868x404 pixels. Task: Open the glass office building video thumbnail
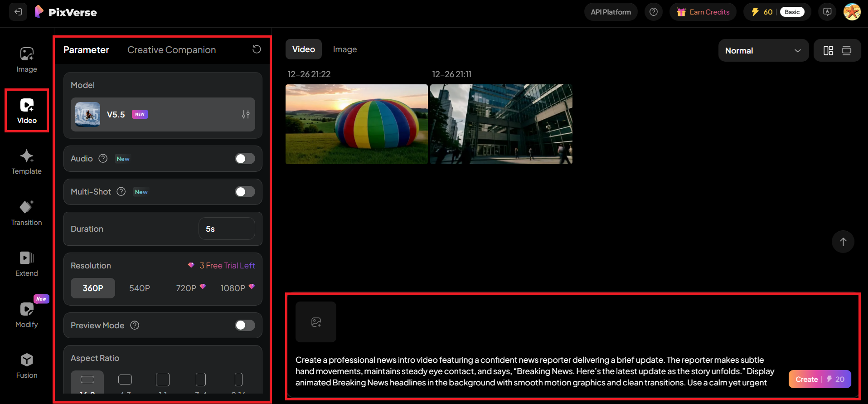[501, 124]
